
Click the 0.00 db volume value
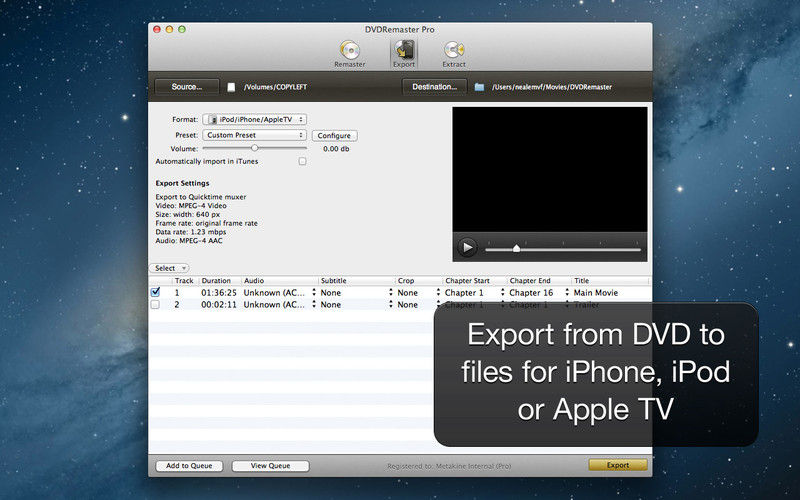click(x=336, y=149)
